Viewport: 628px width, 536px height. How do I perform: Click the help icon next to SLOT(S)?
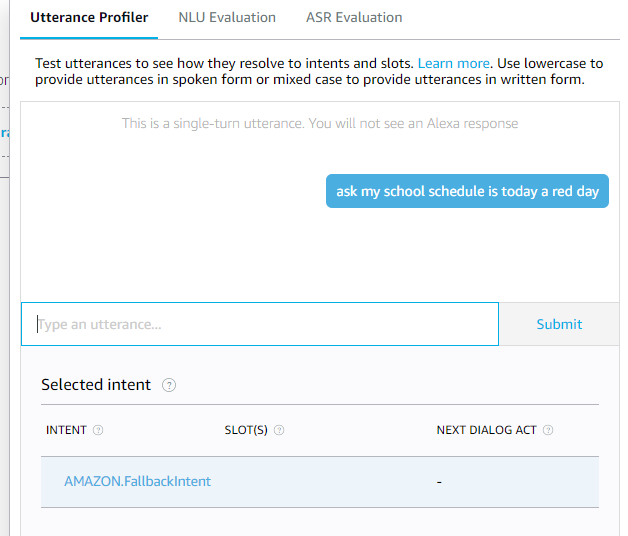pyautogui.click(x=279, y=431)
